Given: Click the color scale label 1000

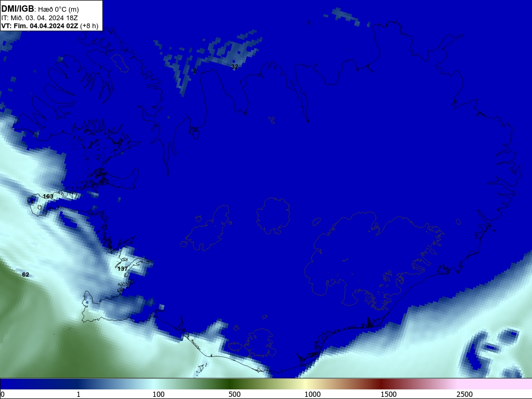Looking at the screenshot, I should tap(312, 394).
